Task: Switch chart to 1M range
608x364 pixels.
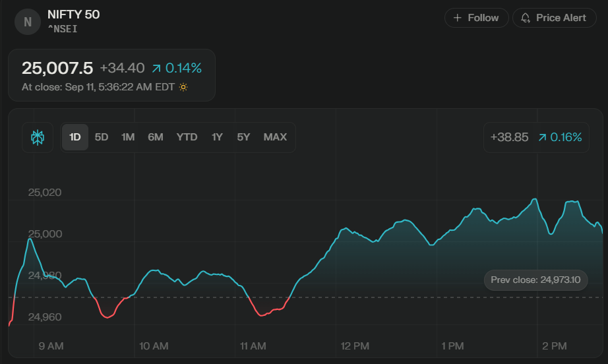Action: (x=128, y=137)
